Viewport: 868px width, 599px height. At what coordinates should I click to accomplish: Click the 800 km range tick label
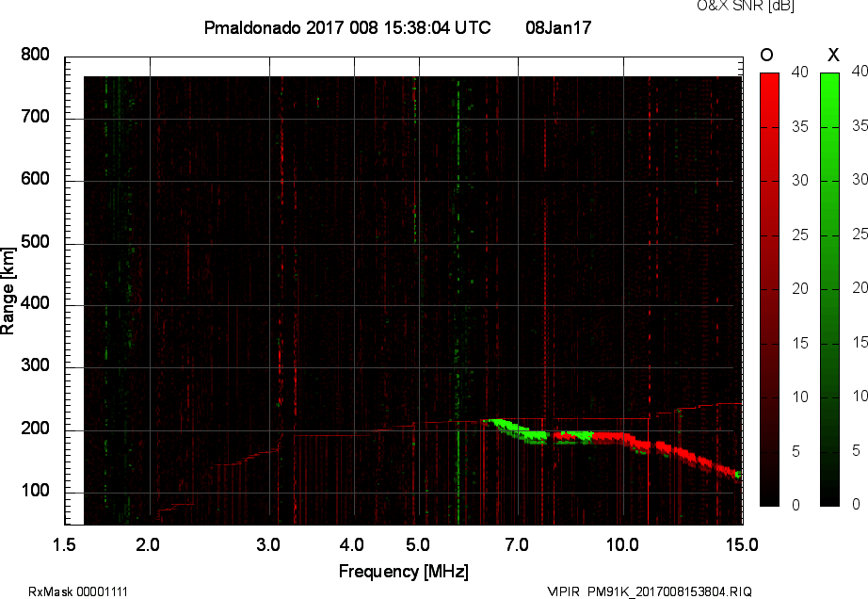pyautogui.click(x=36, y=55)
